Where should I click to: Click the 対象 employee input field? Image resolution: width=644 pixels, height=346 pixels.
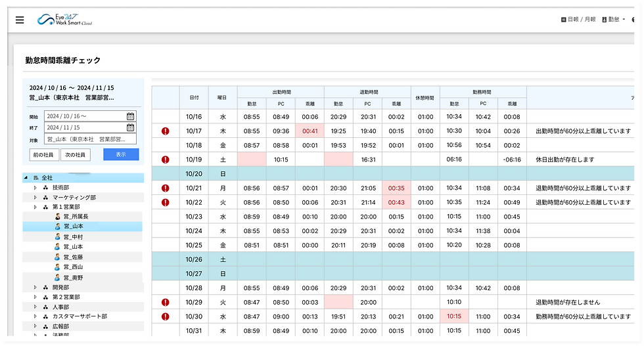tap(91, 139)
